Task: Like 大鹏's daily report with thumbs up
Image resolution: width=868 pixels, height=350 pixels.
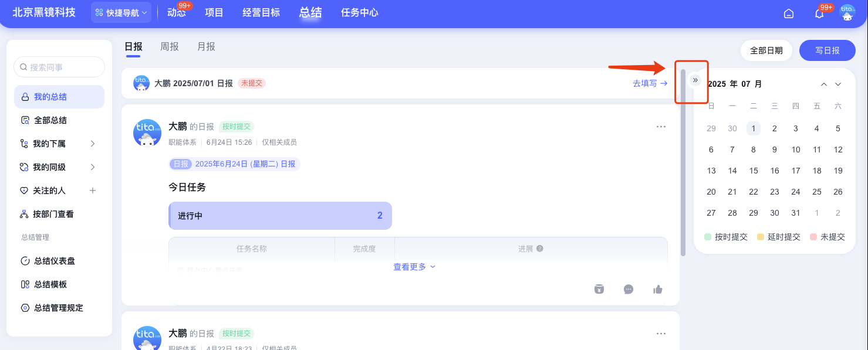Action: tap(657, 289)
